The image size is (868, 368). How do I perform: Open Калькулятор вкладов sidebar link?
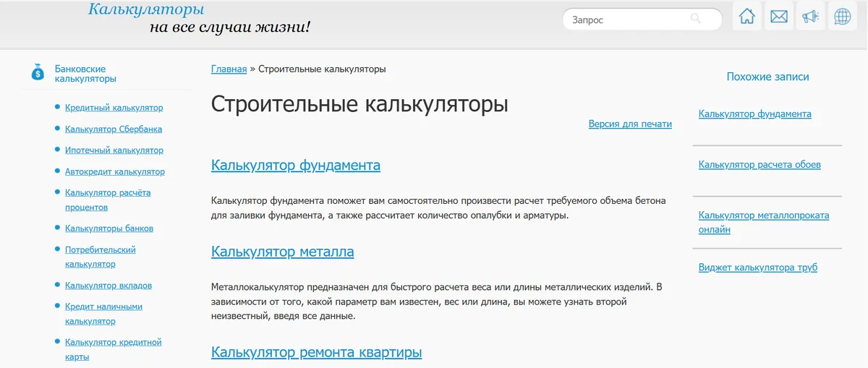[109, 286]
